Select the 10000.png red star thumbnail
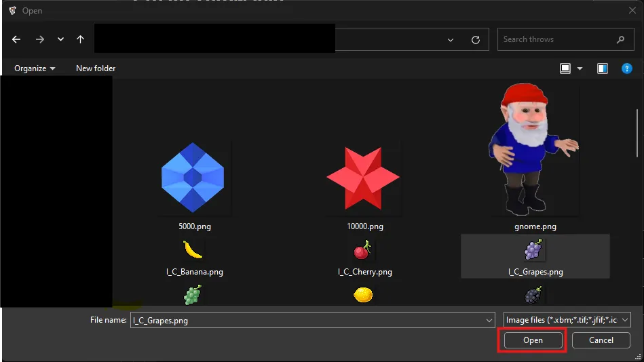This screenshot has width=644, height=362. [363, 178]
